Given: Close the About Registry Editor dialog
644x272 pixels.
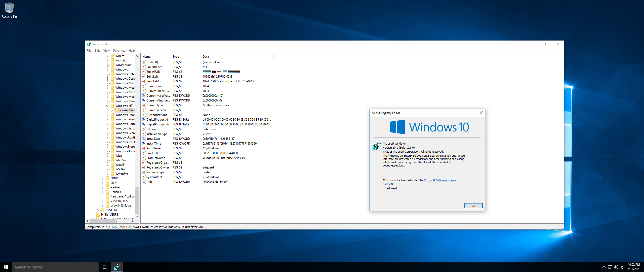Looking at the screenshot, I should click(481, 113).
